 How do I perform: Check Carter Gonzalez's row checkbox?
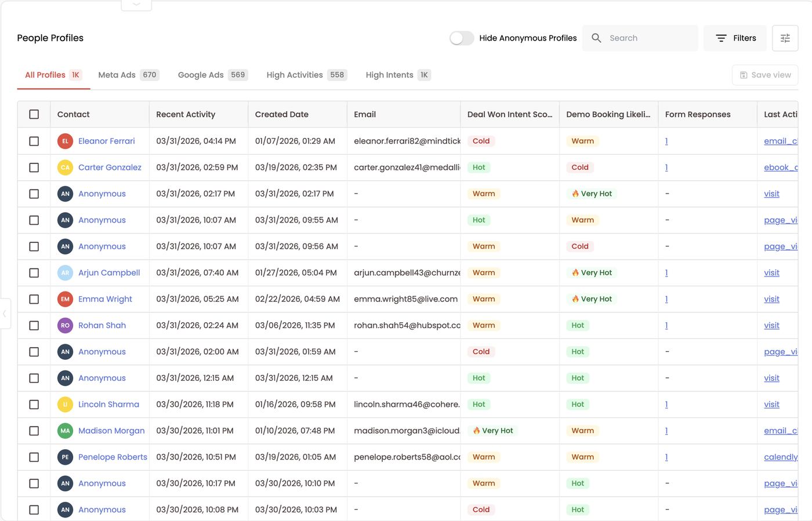34,167
